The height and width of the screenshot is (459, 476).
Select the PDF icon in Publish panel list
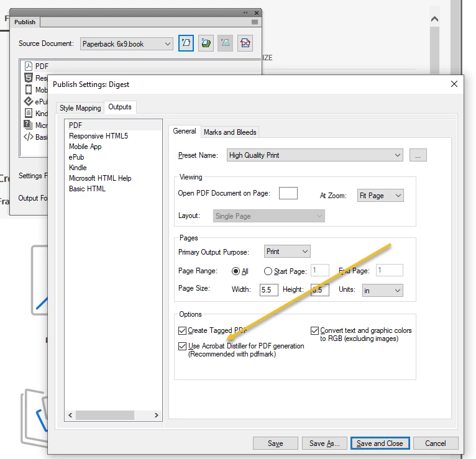pyautogui.click(x=28, y=66)
